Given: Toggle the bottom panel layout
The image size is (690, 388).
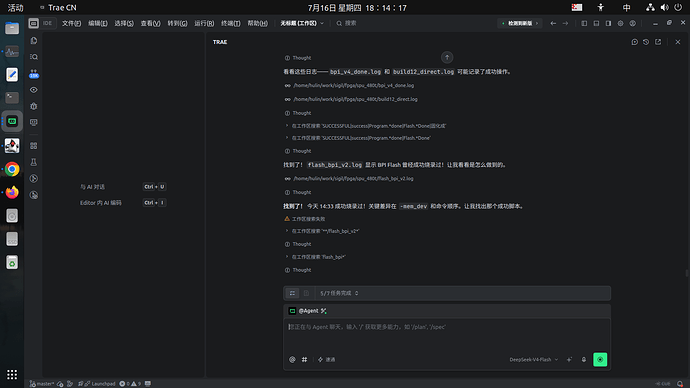Looking at the screenshot, I should coord(596,23).
